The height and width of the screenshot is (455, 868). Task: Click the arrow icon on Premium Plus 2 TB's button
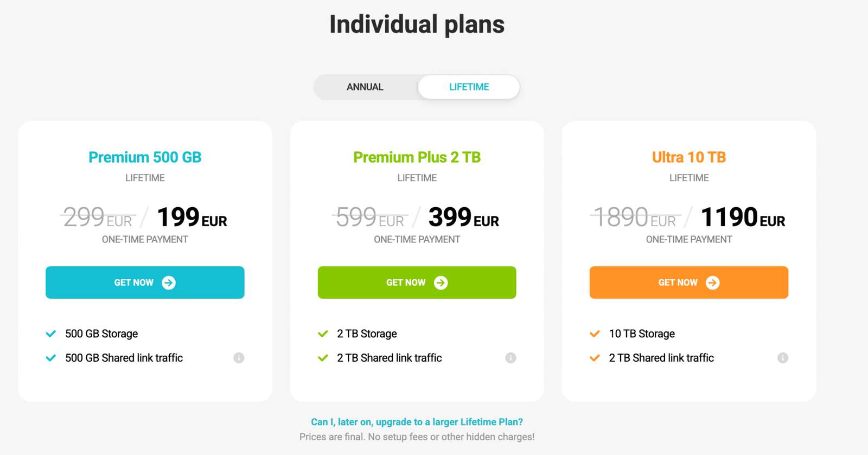[x=442, y=283]
